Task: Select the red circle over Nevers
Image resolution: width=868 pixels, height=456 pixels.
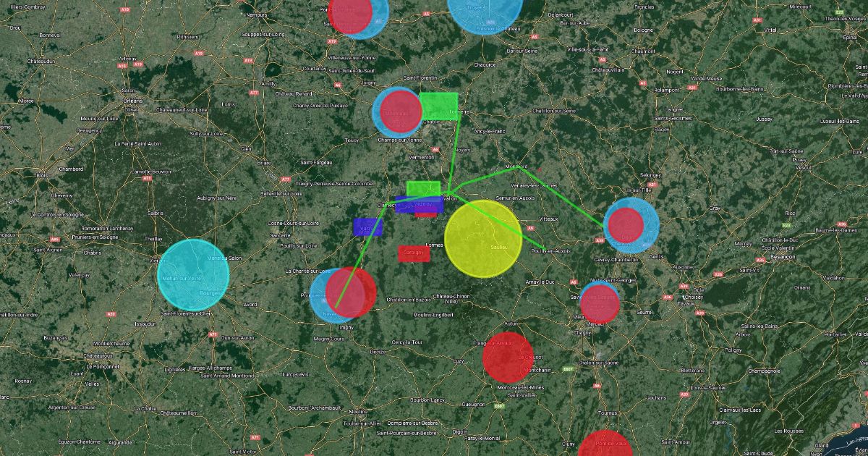Action: pyautogui.click(x=350, y=292)
